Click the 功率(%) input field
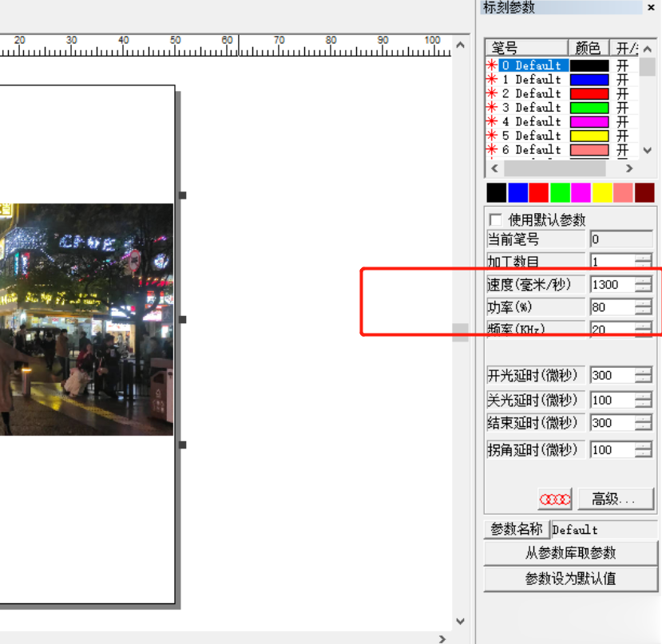The height and width of the screenshot is (644, 662). (x=612, y=307)
